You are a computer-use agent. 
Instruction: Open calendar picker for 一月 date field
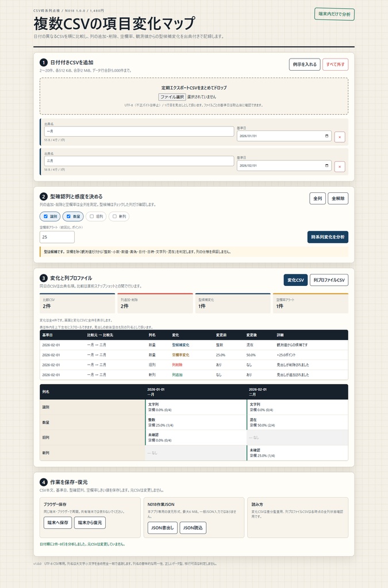tap(326, 136)
